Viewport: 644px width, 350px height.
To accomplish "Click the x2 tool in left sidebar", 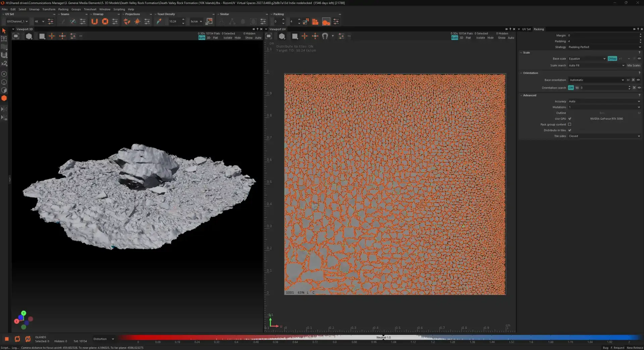I will (x=4, y=63).
